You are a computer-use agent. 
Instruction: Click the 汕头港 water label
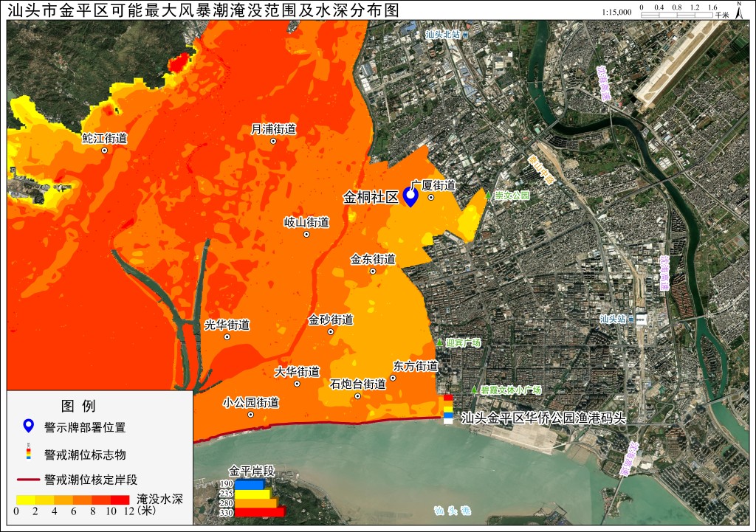[452, 511]
